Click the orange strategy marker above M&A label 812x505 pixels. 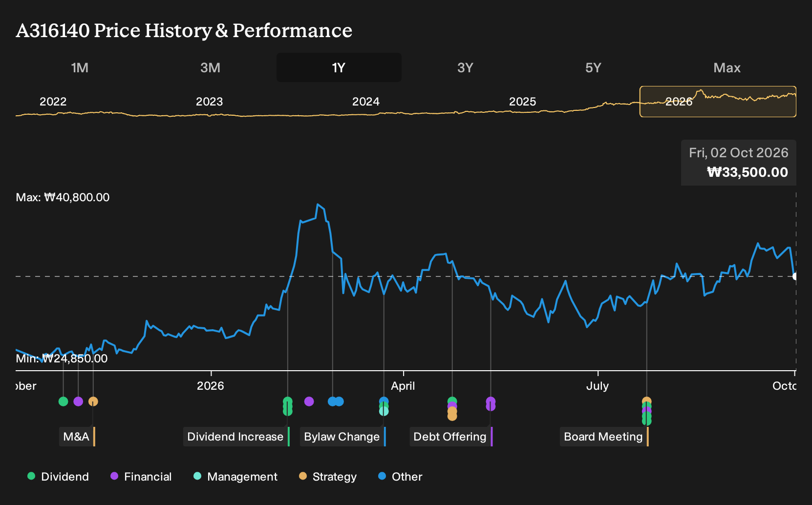(93, 401)
